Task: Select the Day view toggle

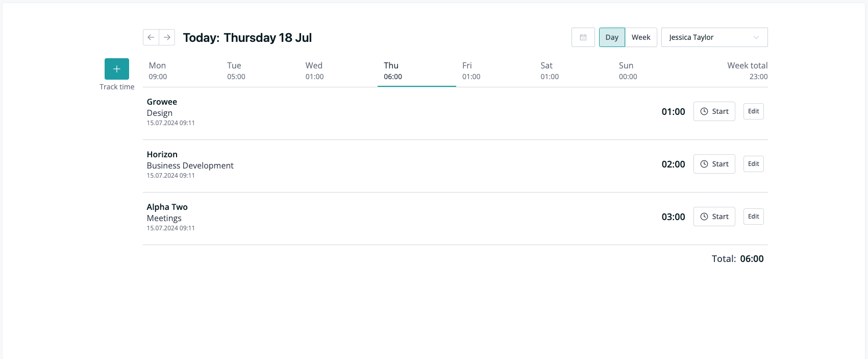Action: (x=612, y=37)
